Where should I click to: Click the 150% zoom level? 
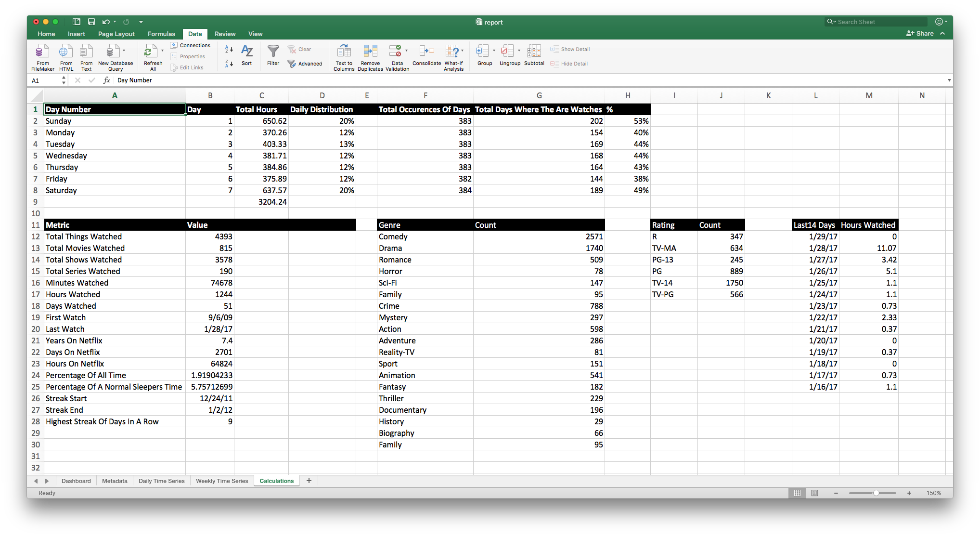click(x=934, y=493)
